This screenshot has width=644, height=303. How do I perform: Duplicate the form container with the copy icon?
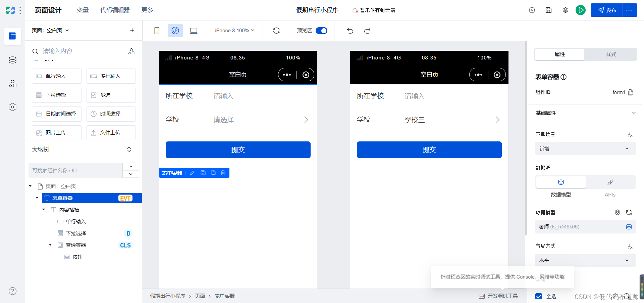pos(213,173)
